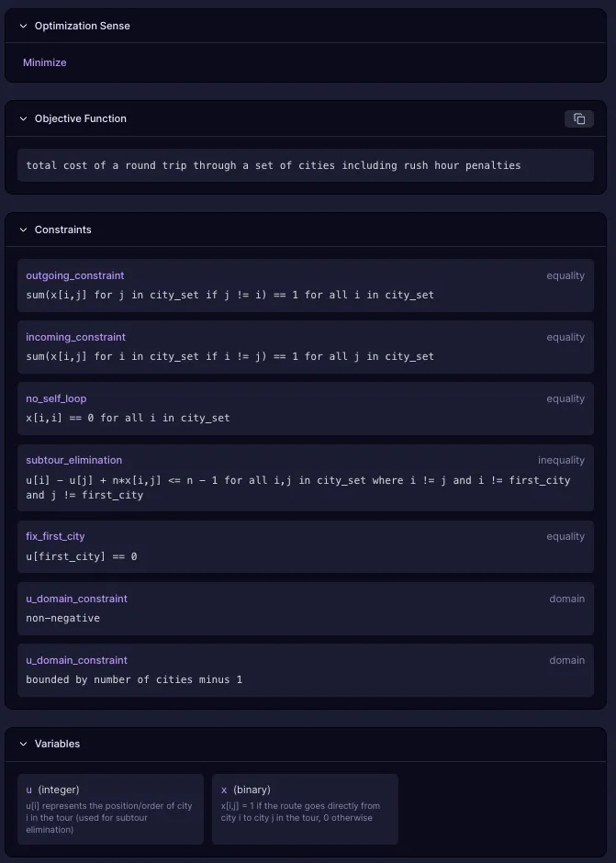The image size is (616, 863).
Task: Copy the objective function text
Action: [579, 118]
